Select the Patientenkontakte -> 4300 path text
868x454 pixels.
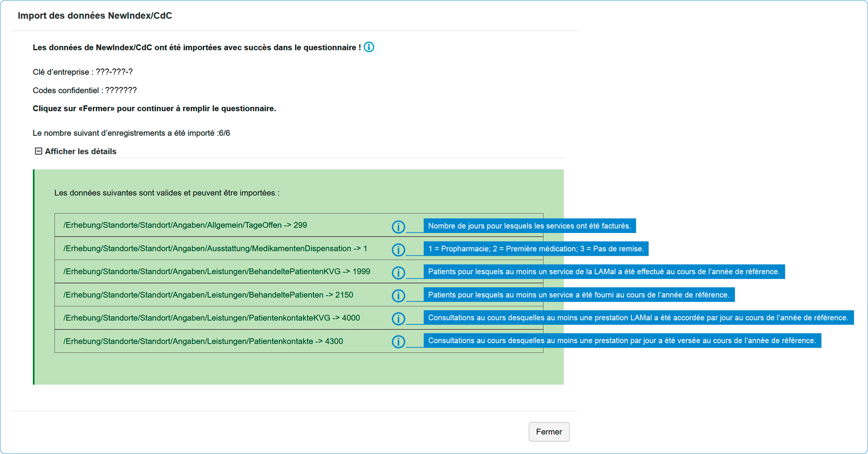(x=203, y=341)
